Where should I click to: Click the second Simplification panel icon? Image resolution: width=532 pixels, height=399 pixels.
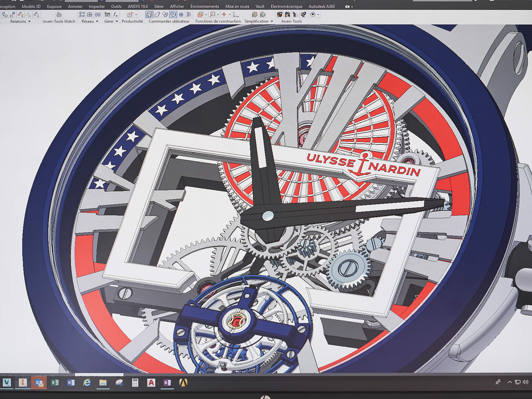pos(263,14)
